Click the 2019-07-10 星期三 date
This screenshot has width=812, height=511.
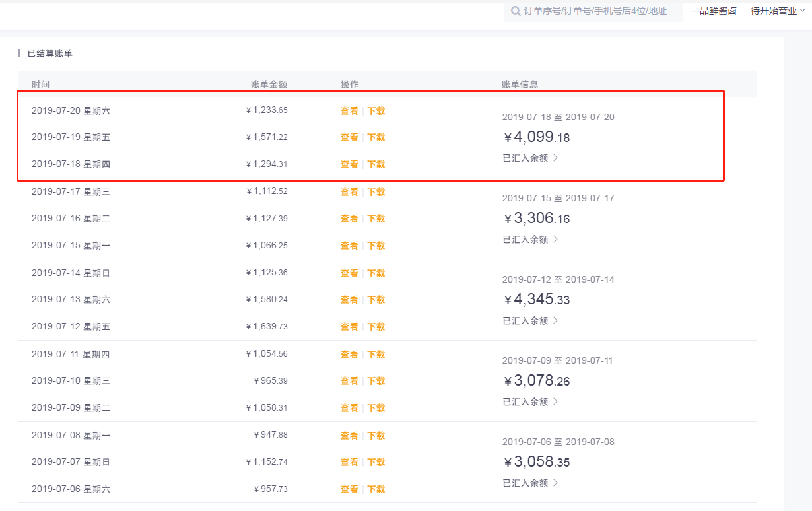point(71,381)
